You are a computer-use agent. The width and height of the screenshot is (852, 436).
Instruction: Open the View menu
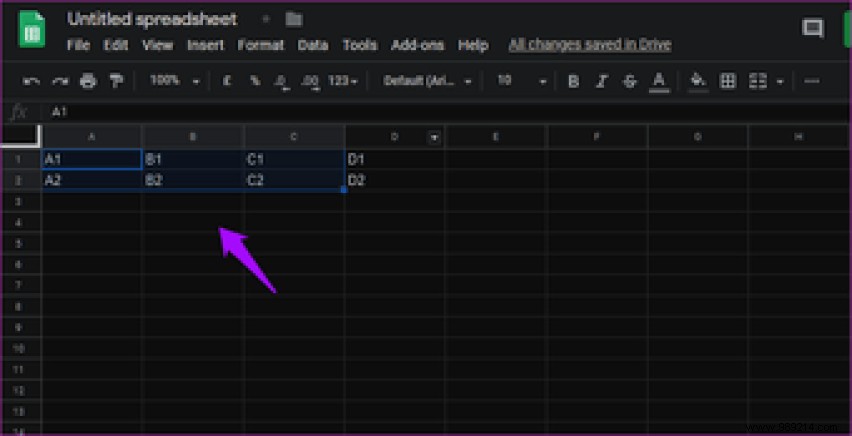tap(158, 45)
